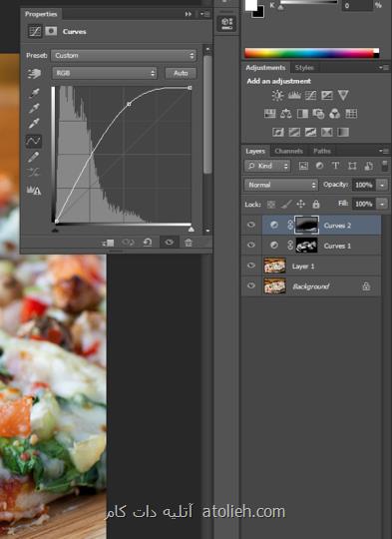Screen dimensions: 392x539
Task: Add a Vibrance adjustment layer
Action: pos(343,95)
